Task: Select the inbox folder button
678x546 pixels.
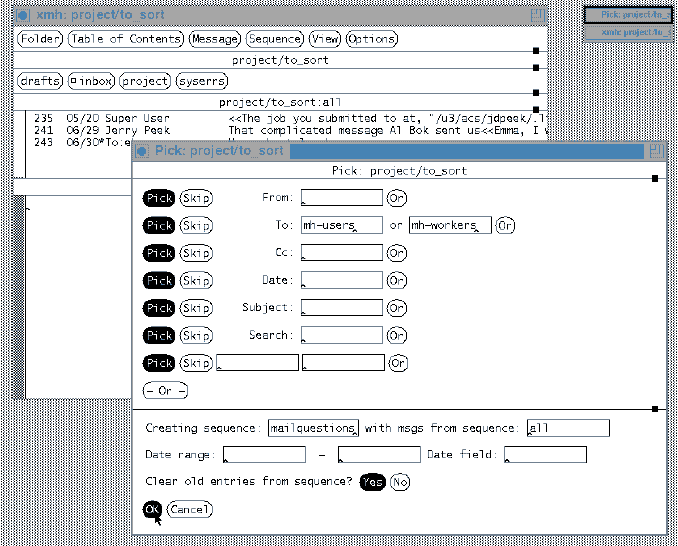Action: pos(91,81)
